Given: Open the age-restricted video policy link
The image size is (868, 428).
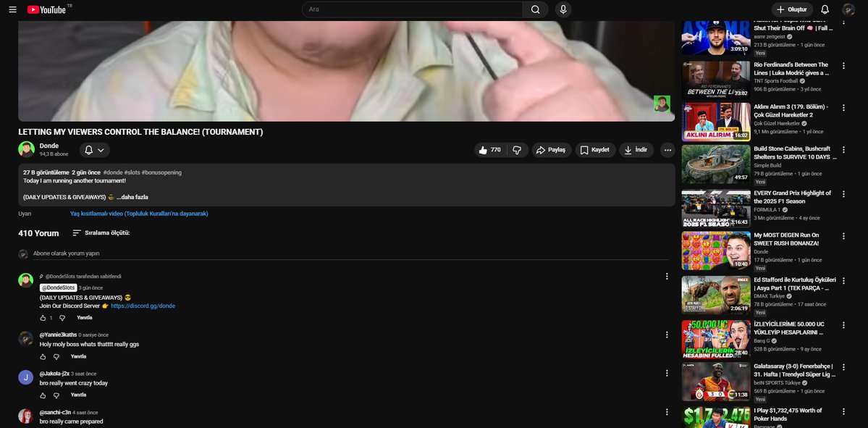Looking at the screenshot, I should (x=139, y=214).
